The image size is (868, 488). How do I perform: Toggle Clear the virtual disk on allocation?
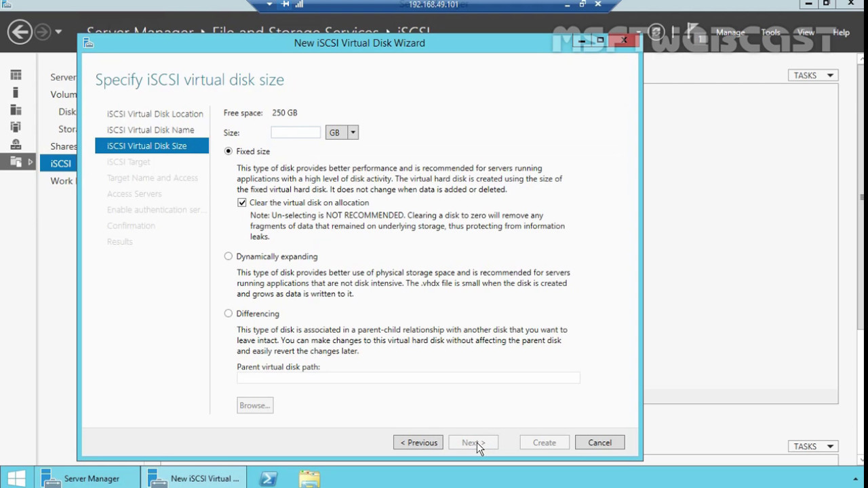(x=242, y=203)
